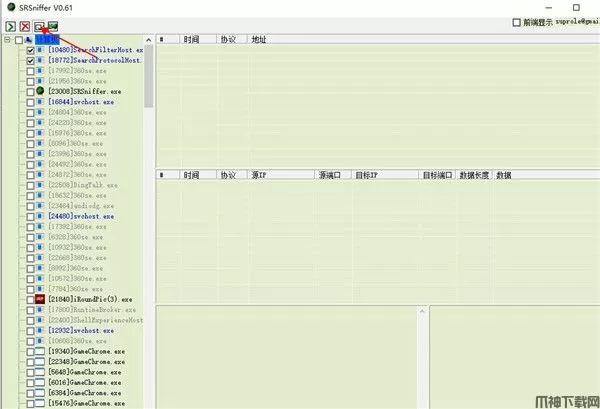Image resolution: width=600 pixels, height=409 pixels.
Task: Click the third toolbar icon marked by arrow
Action: pyautogui.click(x=38, y=25)
